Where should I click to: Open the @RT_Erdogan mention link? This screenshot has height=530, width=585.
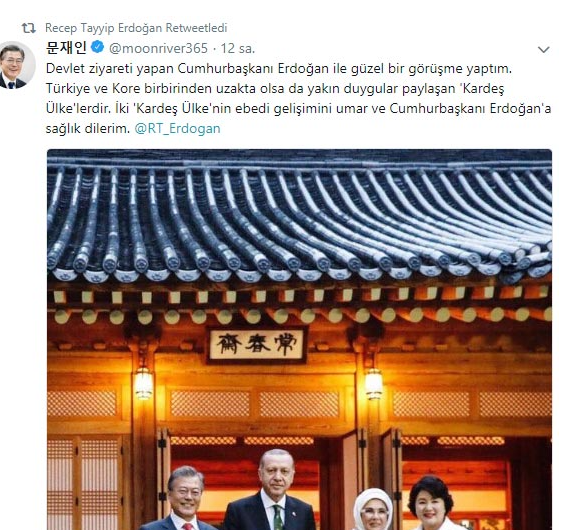pos(178,128)
